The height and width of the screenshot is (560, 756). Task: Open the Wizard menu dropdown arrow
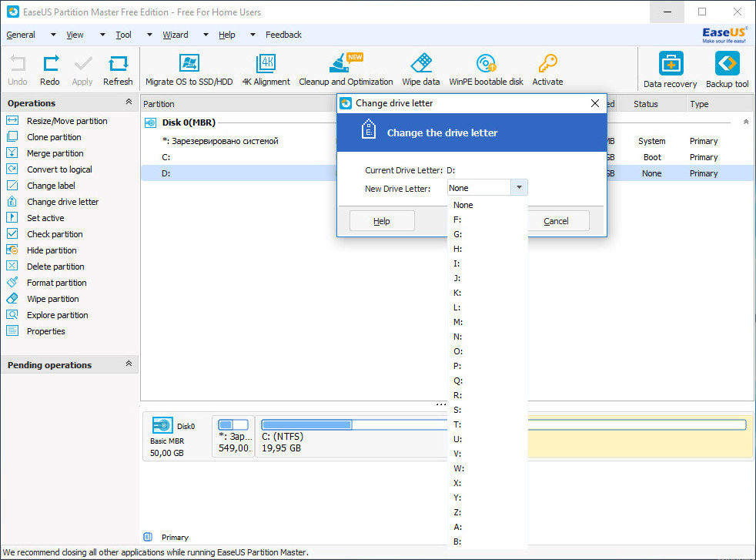pyautogui.click(x=206, y=35)
